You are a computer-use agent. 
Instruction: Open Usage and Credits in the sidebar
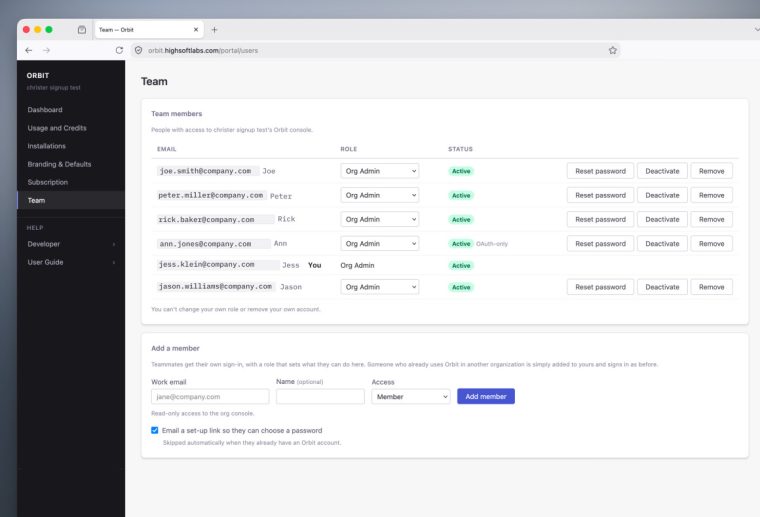71,128
